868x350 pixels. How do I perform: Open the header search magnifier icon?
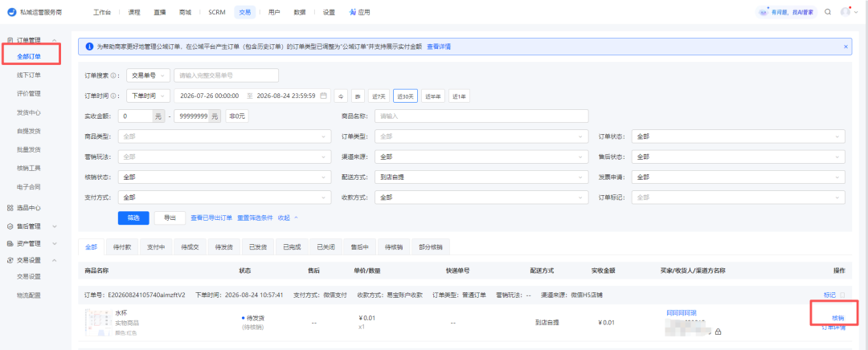pos(828,12)
